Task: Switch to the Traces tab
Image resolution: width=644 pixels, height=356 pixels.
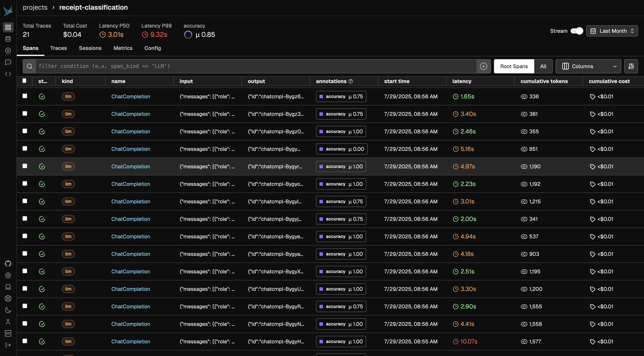Action: coord(59,48)
